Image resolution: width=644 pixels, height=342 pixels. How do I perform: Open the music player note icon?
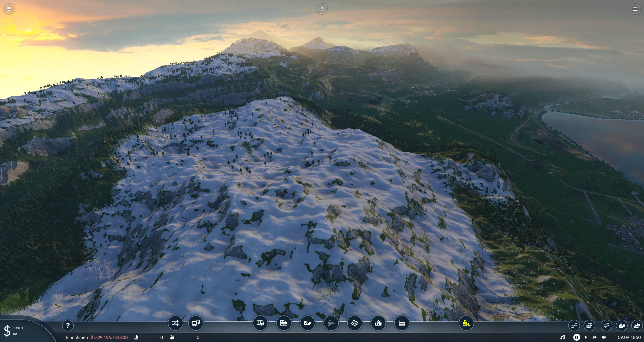click(x=562, y=337)
